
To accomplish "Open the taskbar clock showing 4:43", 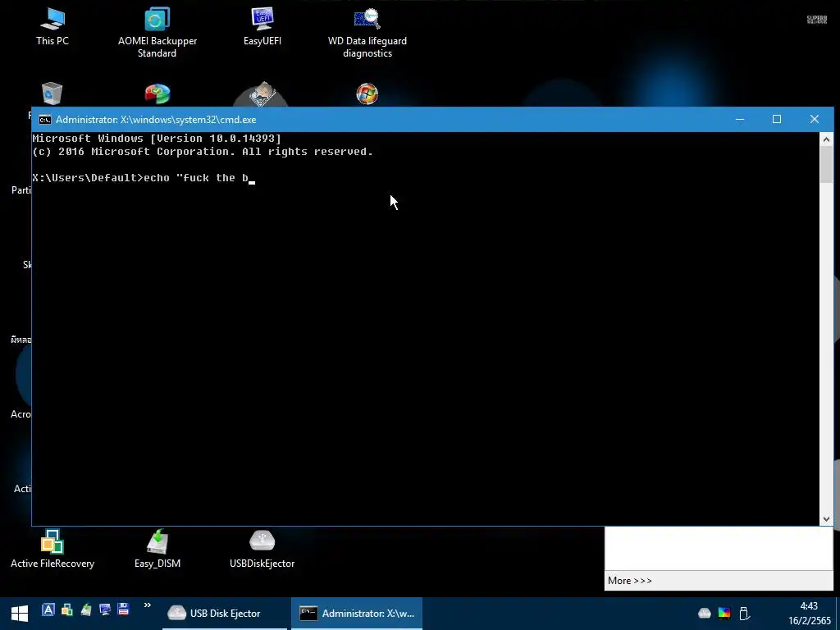I will pos(809,614).
